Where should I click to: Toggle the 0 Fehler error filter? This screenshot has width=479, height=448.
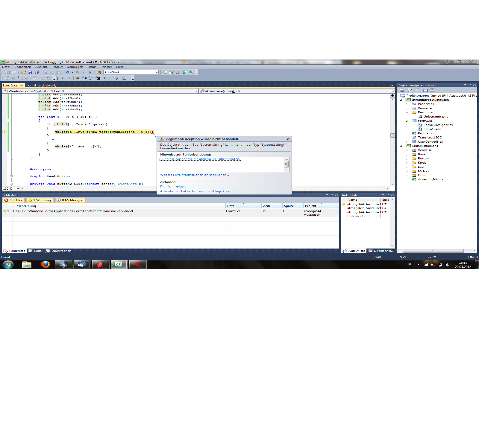coord(14,200)
